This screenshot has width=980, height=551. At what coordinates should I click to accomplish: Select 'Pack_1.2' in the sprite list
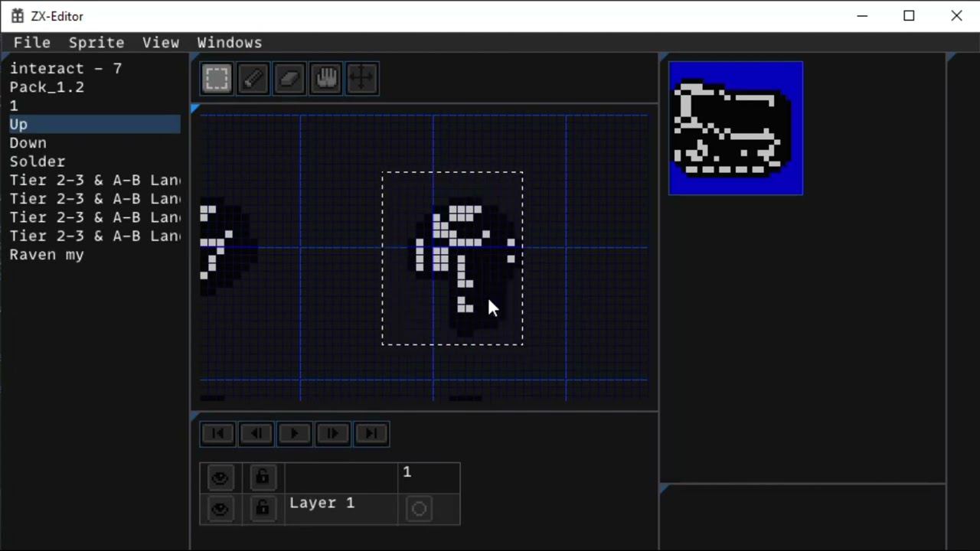(x=95, y=87)
